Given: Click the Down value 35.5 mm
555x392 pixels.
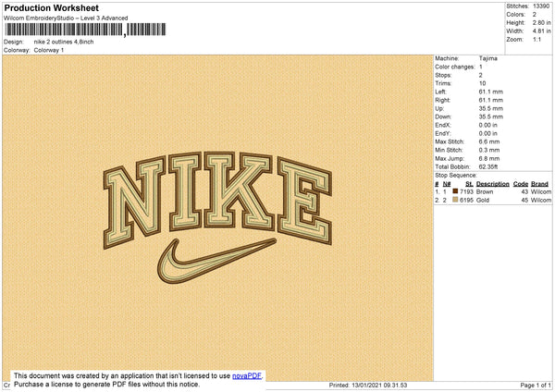Looking at the screenshot, I should click(x=491, y=116).
